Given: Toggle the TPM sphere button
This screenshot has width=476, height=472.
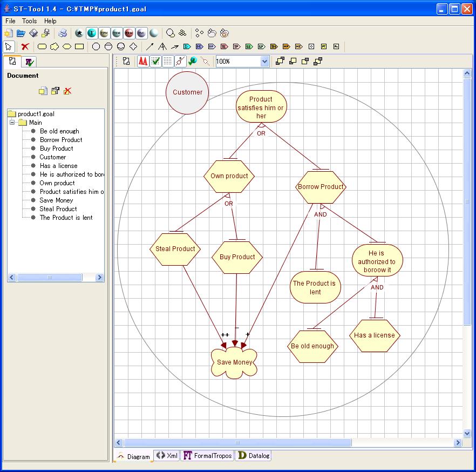Looking at the screenshot, I should 104,33.
